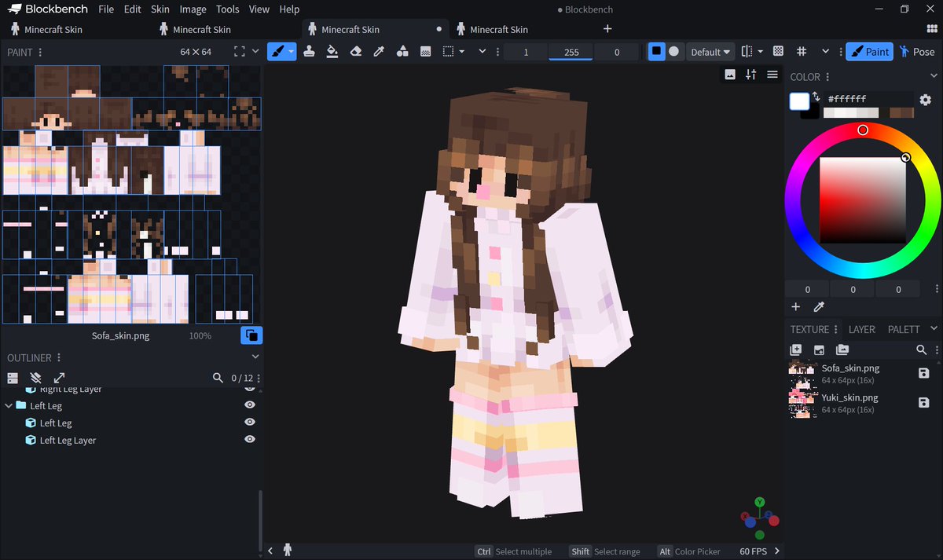The width and height of the screenshot is (943, 560).
Task: Open the selection tool dropdown arrow
Action: point(462,52)
